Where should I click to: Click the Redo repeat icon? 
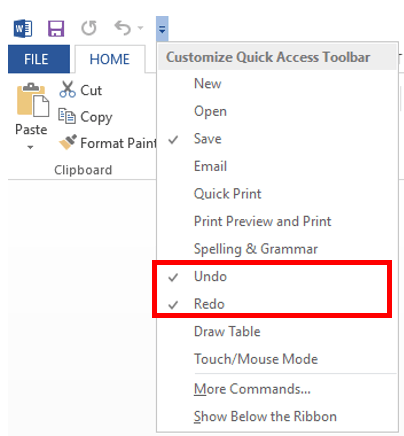coord(89,28)
